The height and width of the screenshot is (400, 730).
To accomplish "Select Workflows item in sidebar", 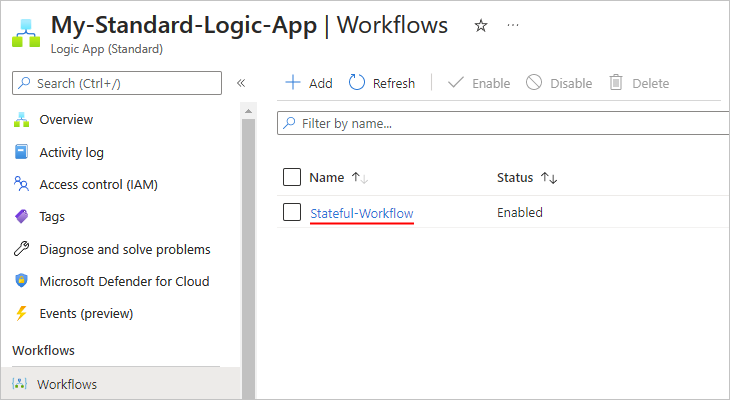I will [x=120, y=384].
